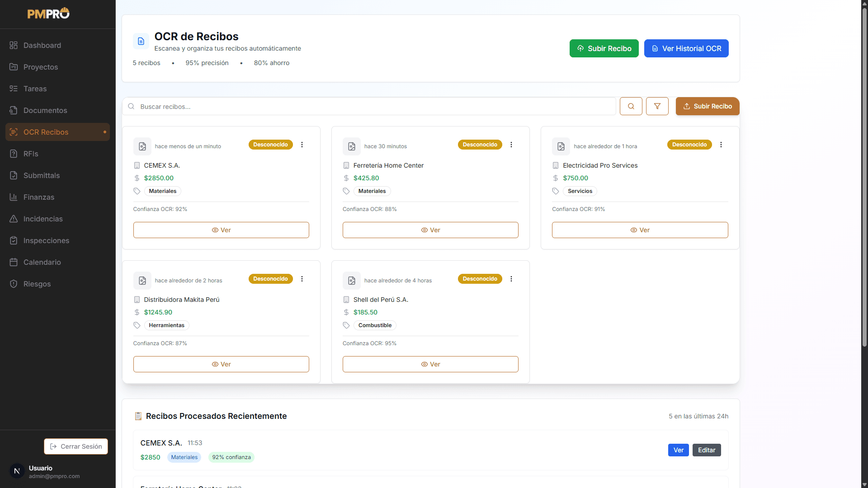Open Inspecciones from the sidebar
Image resolution: width=868 pixels, height=488 pixels.
(46, 240)
